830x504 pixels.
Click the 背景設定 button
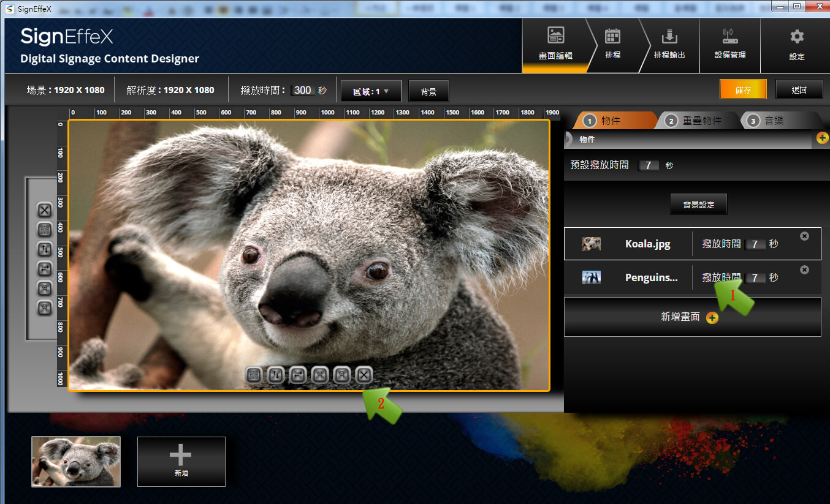point(698,205)
